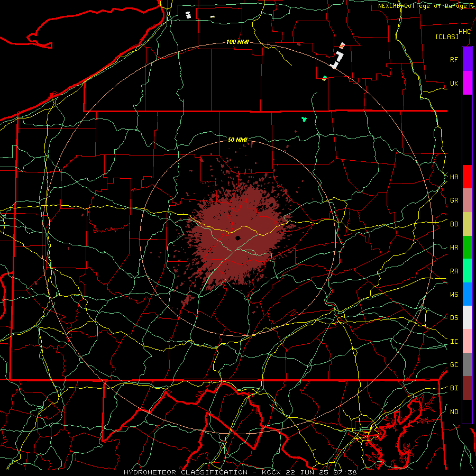This screenshot has width=476, height=476.
Task: Click the UK legend label text
Action: point(454,83)
